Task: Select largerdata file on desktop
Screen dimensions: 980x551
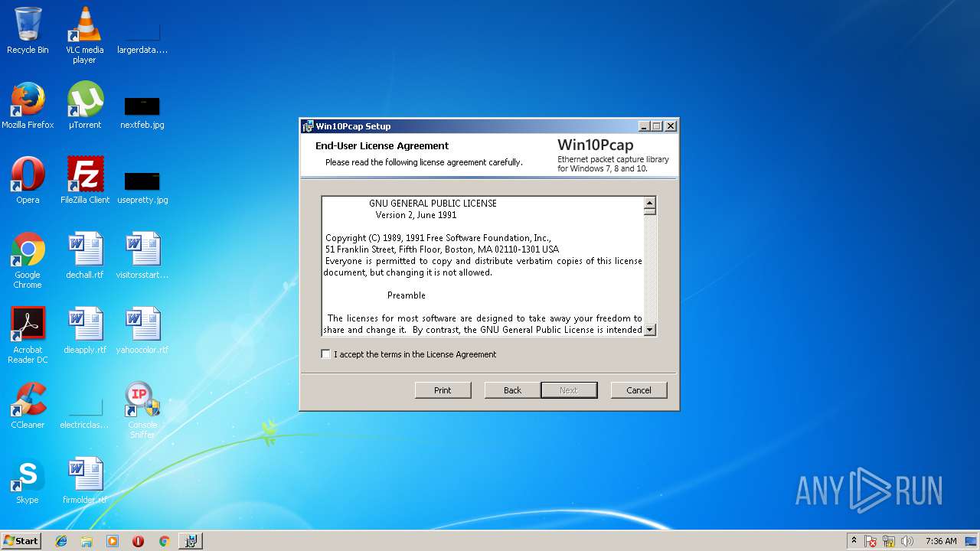Action: click(142, 37)
